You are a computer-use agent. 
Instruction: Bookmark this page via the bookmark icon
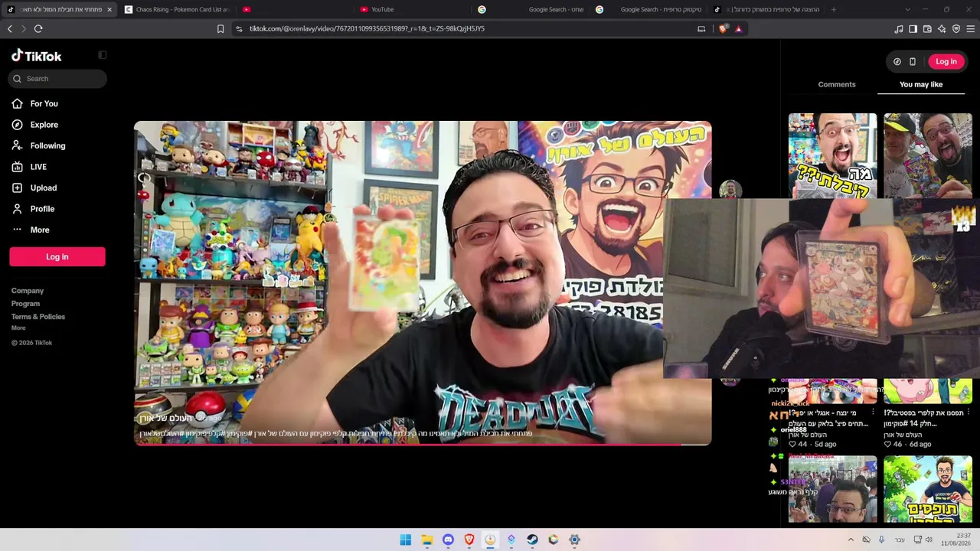[220, 28]
